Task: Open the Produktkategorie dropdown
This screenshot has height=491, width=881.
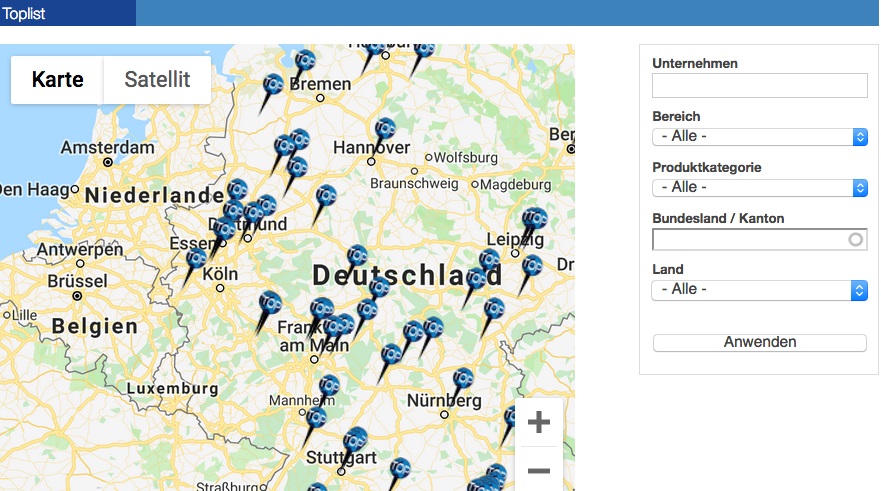Action: [x=760, y=188]
